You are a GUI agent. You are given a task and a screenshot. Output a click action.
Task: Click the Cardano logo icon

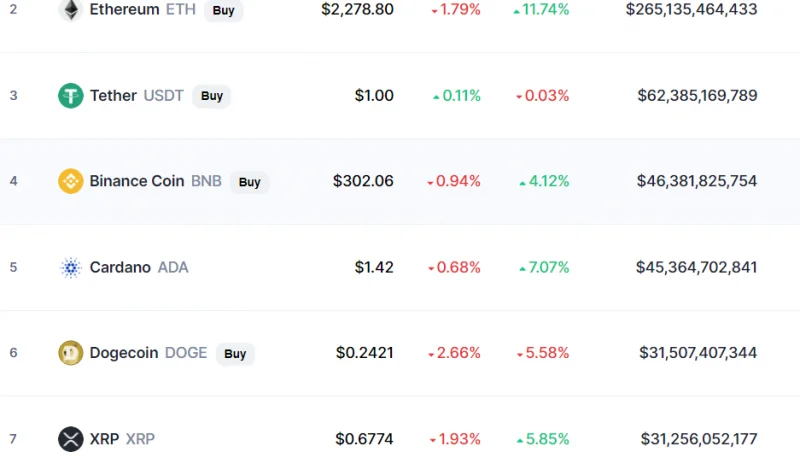click(x=71, y=267)
